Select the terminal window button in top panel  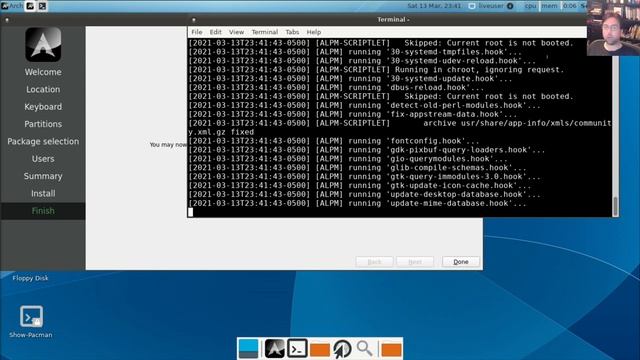click(42, 6)
